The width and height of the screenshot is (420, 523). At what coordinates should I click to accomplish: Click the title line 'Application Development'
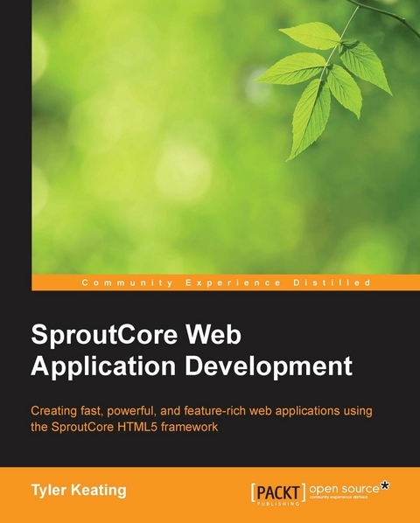(192, 368)
